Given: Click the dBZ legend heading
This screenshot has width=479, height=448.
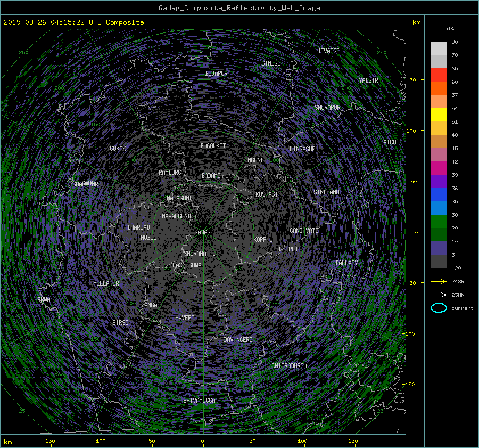Looking at the screenshot, I should (x=451, y=29).
